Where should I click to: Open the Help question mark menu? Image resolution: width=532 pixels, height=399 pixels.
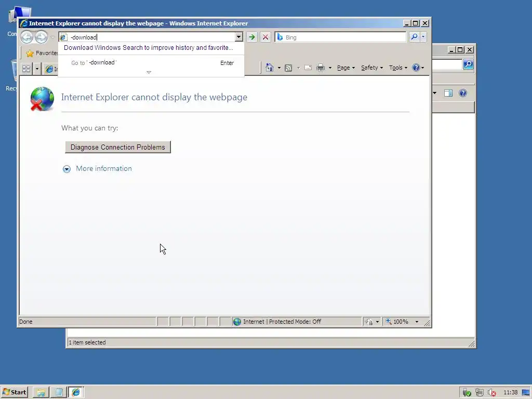[418, 68]
